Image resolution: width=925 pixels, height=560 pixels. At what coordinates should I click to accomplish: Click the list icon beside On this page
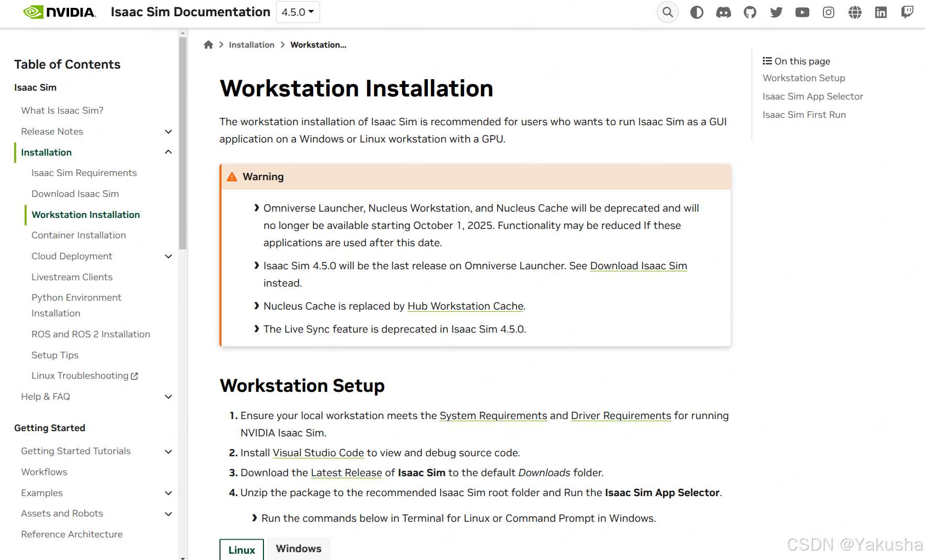click(767, 61)
